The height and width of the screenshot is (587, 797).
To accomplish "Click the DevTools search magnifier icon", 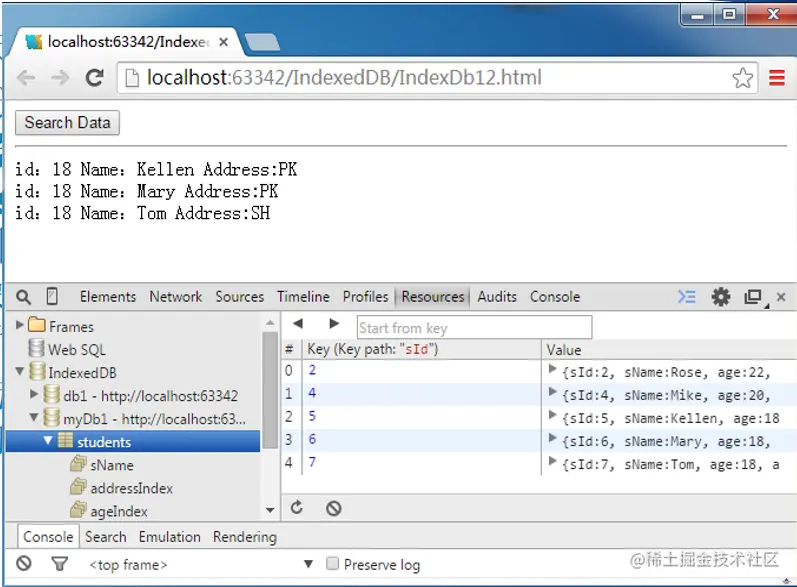I will [x=23, y=297].
